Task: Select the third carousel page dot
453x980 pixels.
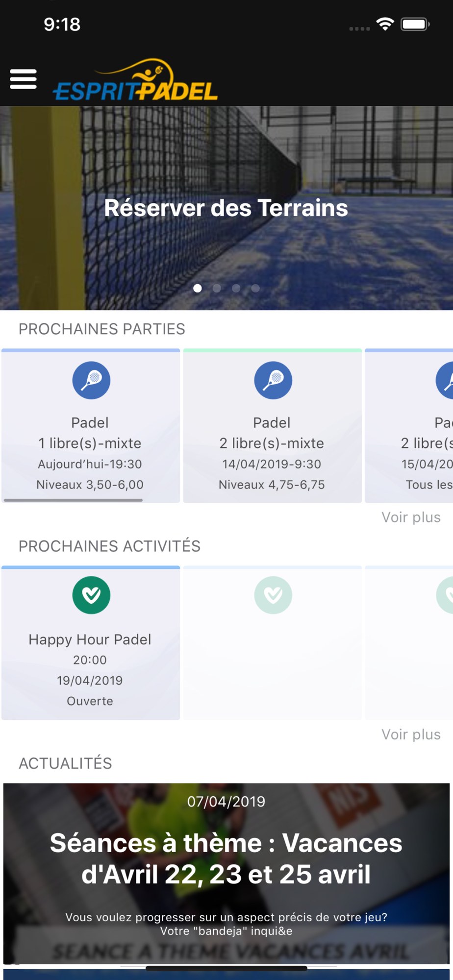Action: [x=236, y=288]
